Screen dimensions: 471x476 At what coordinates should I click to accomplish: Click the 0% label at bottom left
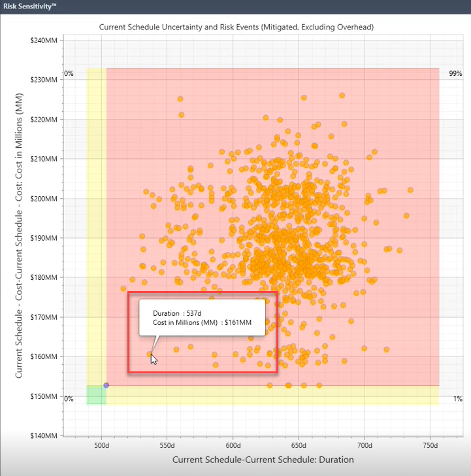click(68, 399)
